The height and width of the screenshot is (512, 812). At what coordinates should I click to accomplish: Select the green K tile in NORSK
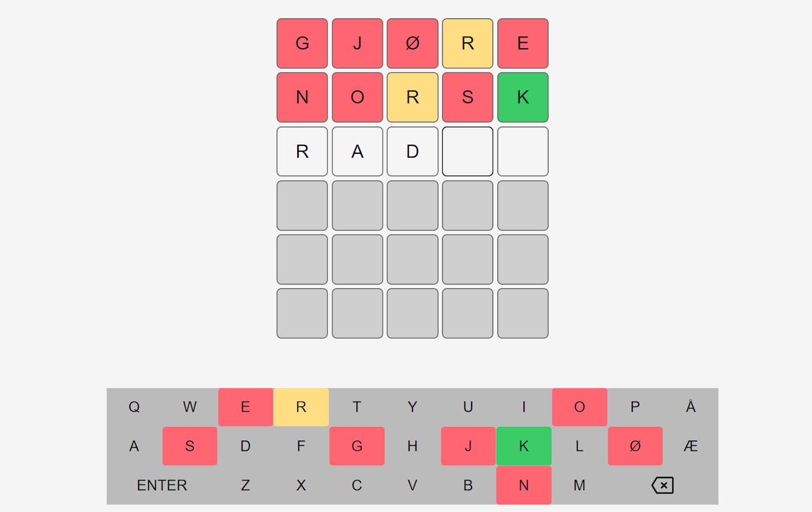[x=522, y=98]
